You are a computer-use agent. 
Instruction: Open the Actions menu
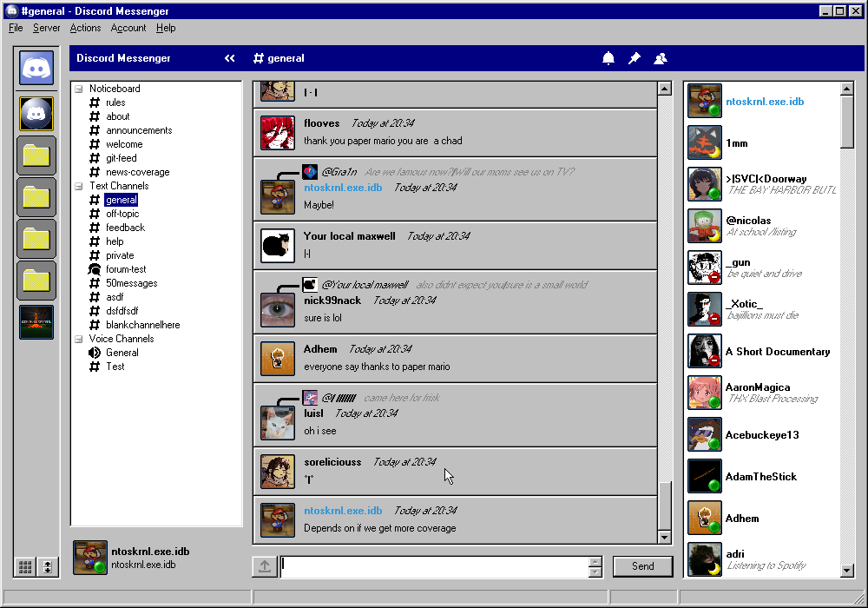(85, 28)
